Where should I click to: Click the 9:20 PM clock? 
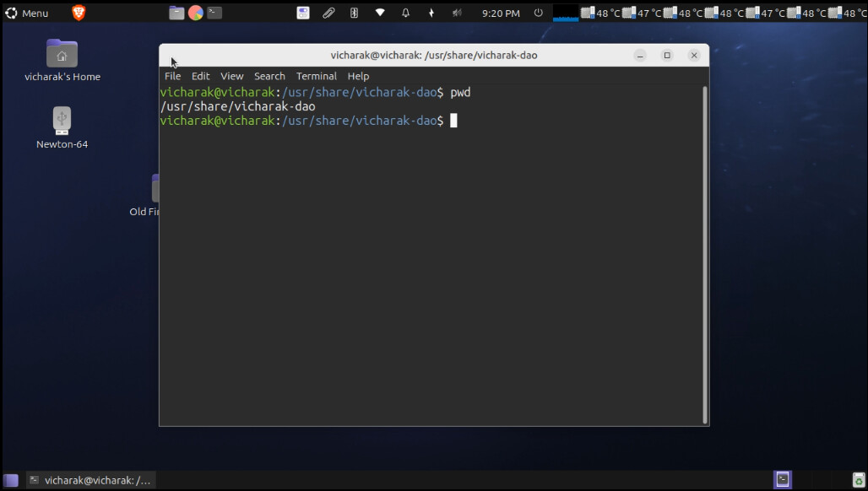click(501, 13)
